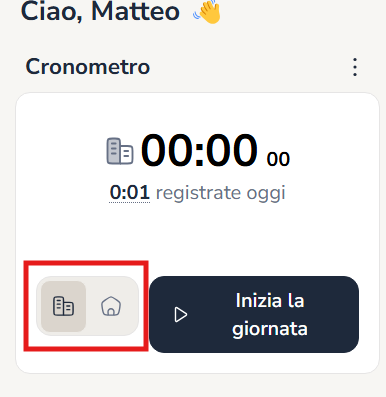The width and height of the screenshot is (386, 397).
Task: Click the waving hand emoji
Action: coord(207,12)
